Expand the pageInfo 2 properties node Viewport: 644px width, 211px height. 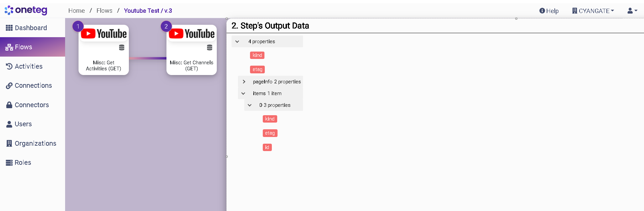tap(244, 82)
